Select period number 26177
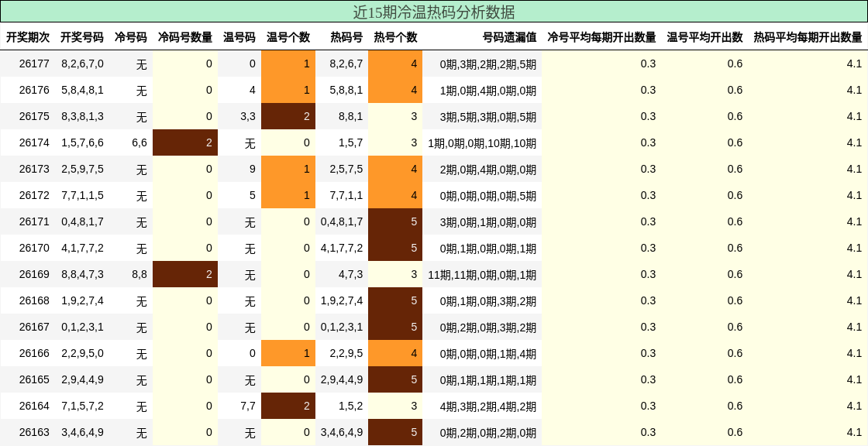The height and width of the screenshot is (446, 868). click(x=34, y=63)
